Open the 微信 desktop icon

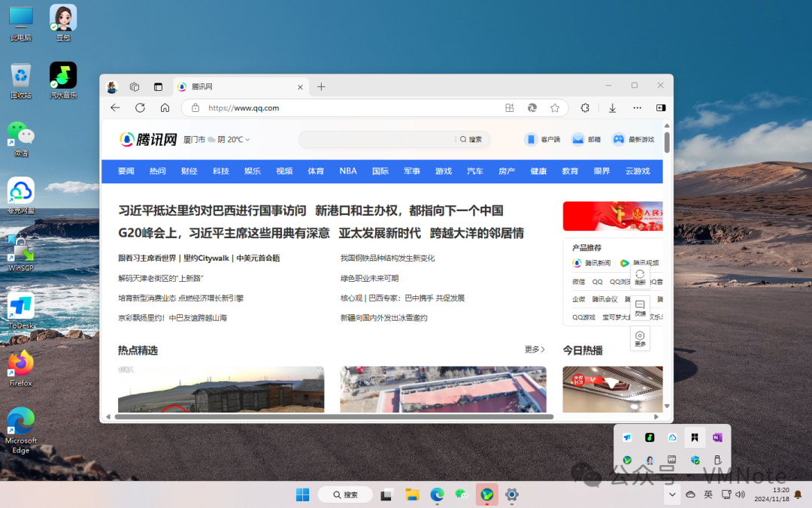point(21,138)
